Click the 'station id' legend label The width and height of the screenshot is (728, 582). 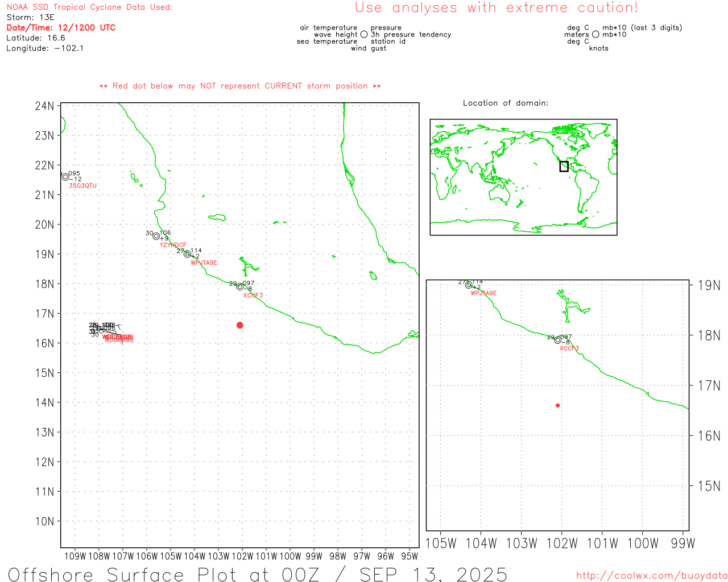(x=388, y=41)
